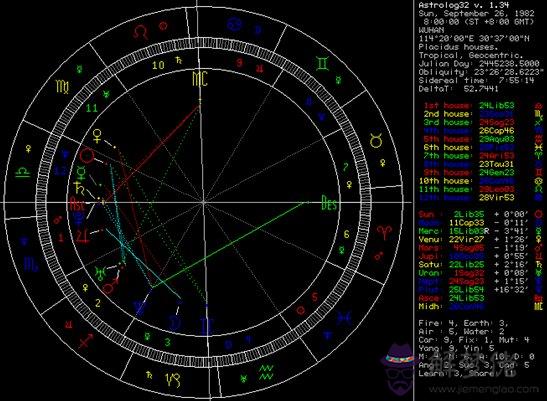Screen dimensions: 547x401
Task: Click house number 5 in the wheel
Action: [315, 297]
